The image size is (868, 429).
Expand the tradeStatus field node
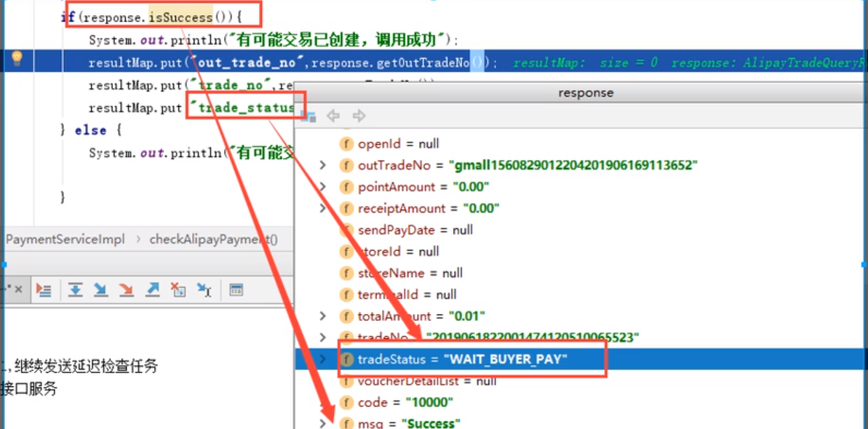[x=323, y=358]
